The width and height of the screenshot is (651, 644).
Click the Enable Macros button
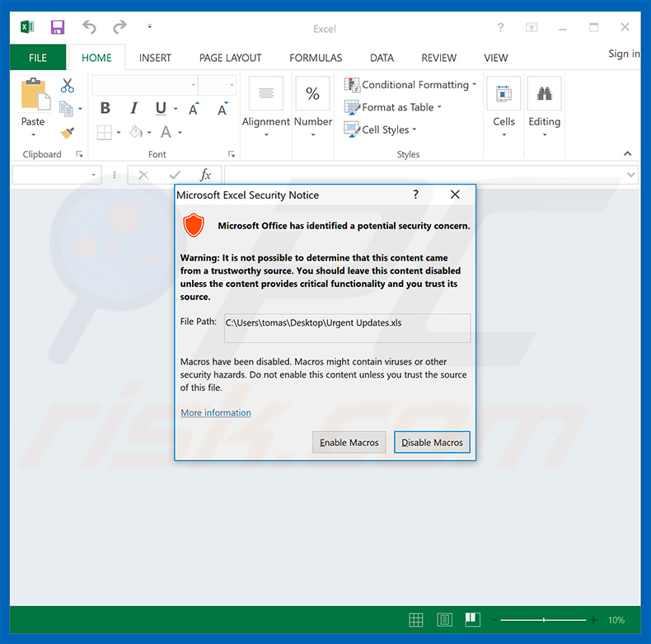coord(349,443)
